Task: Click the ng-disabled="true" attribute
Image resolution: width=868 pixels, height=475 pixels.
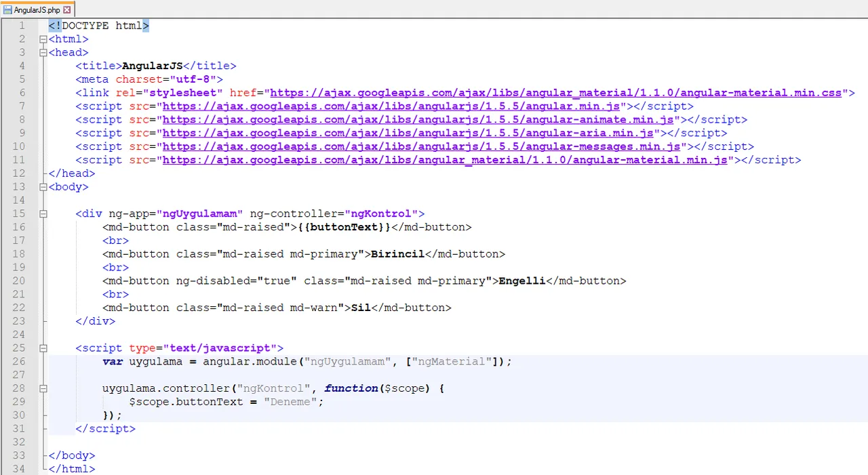Action: [237, 281]
